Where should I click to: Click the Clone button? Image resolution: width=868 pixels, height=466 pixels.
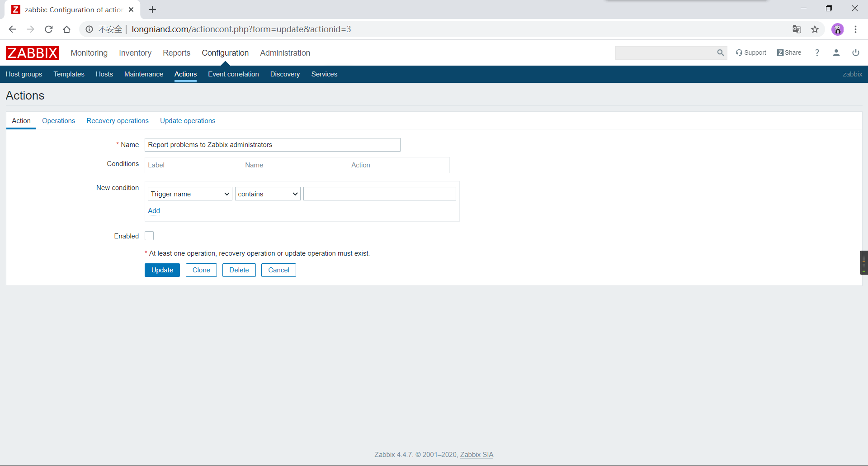pyautogui.click(x=201, y=270)
